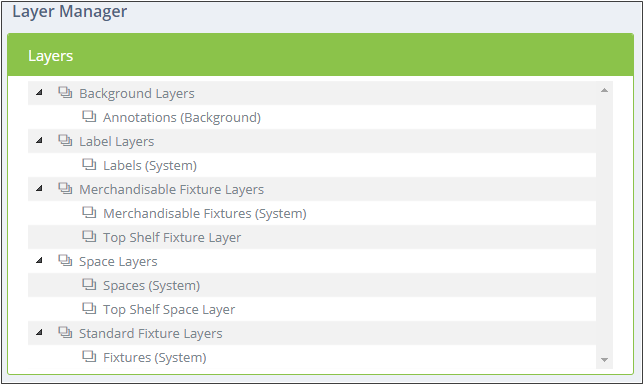Select the Label Layers row text

(117, 142)
